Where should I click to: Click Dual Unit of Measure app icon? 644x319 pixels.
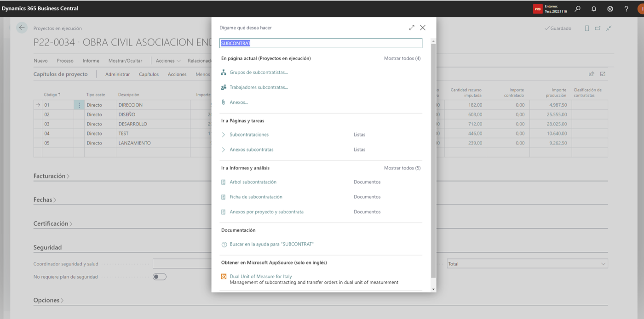point(224,277)
